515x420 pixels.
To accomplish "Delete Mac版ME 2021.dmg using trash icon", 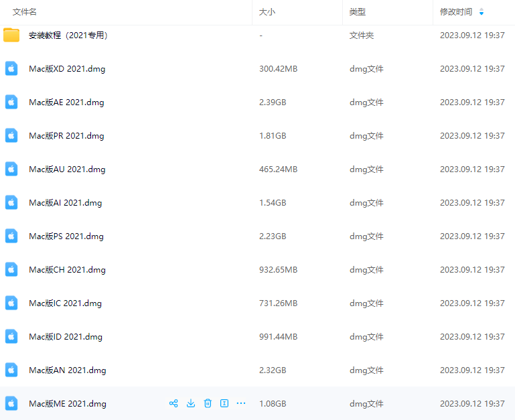I will pos(208,403).
